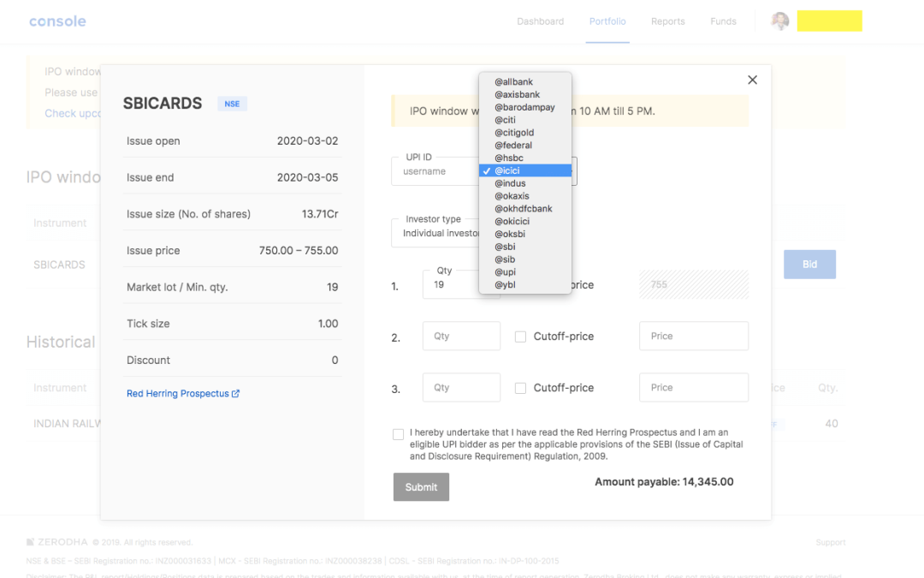
Task: Click issue size value 13.71Cr
Action: click(320, 214)
